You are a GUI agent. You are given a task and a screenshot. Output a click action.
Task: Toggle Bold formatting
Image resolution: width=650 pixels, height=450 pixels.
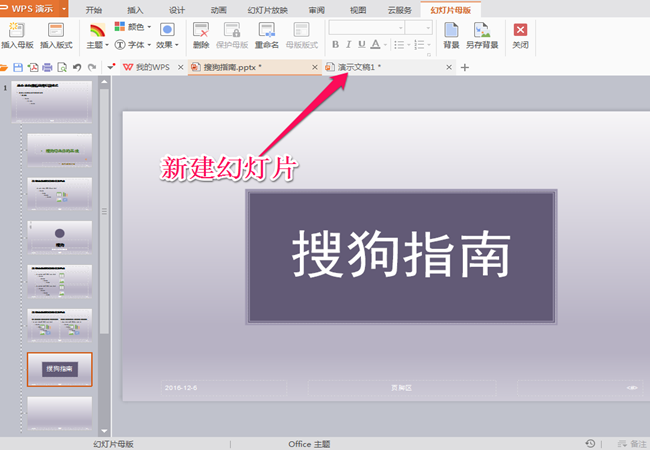click(x=335, y=44)
